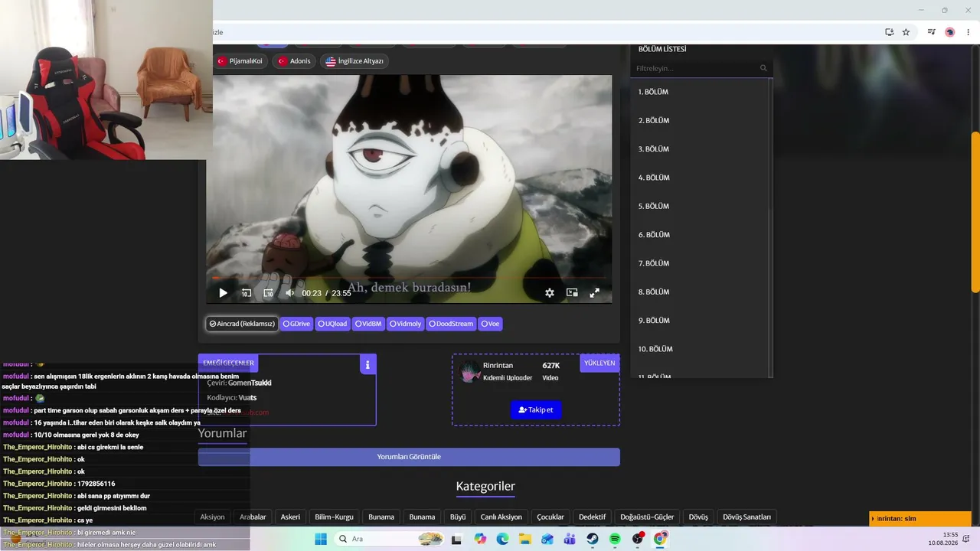Open Copilot from taskbar
The image size is (980, 551).
pyautogui.click(x=480, y=539)
